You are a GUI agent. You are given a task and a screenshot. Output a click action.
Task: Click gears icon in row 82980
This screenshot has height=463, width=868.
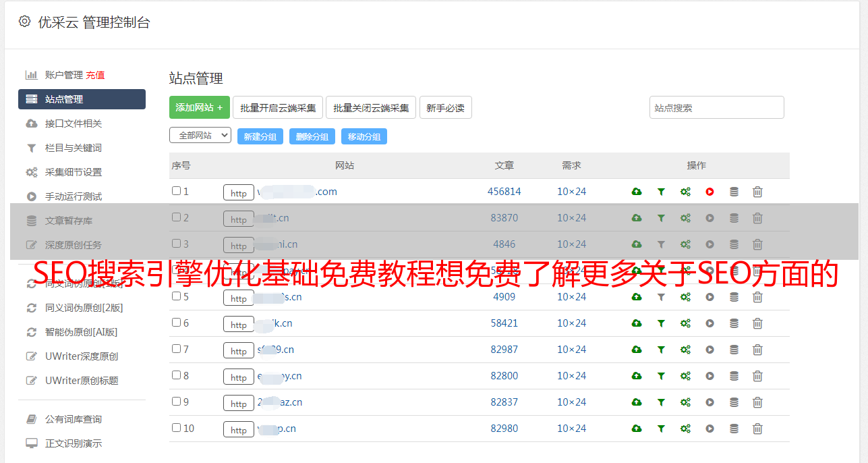tap(685, 429)
